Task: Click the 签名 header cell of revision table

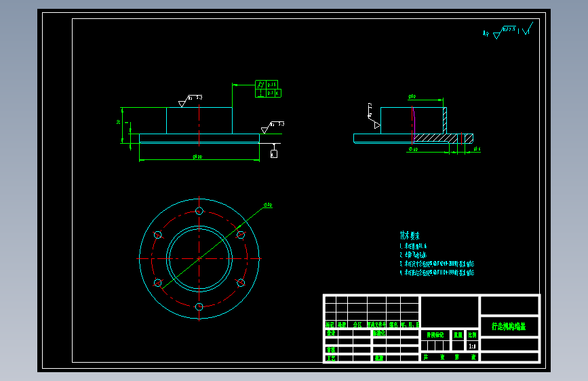Action: tap(393, 324)
